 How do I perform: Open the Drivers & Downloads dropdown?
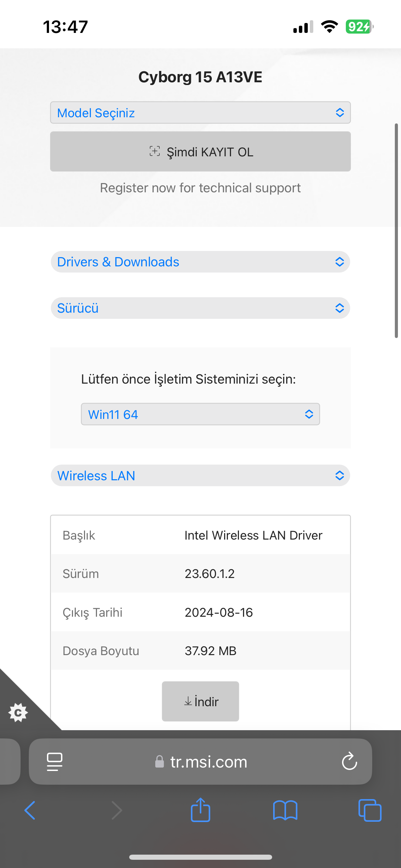pos(200,262)
